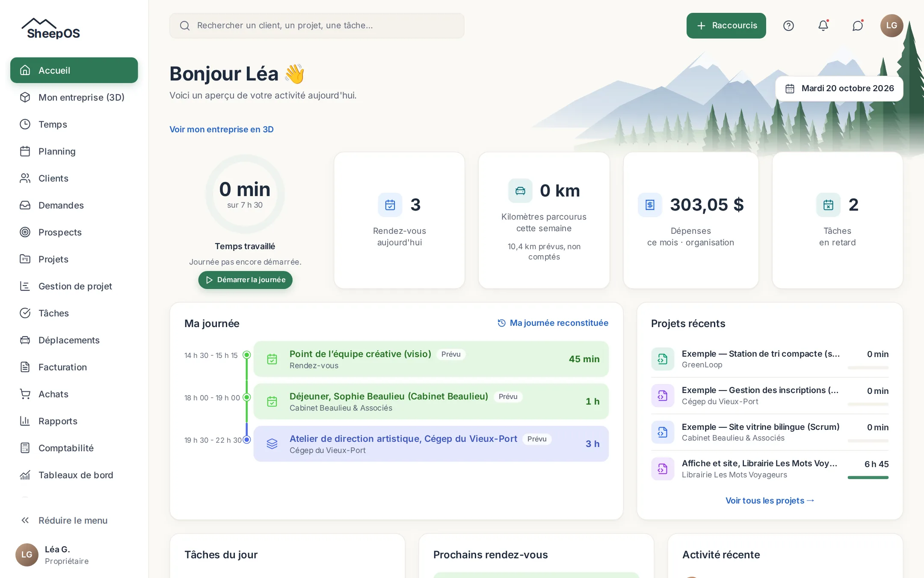Click the car icon on kilometers card

pos(520,191)
